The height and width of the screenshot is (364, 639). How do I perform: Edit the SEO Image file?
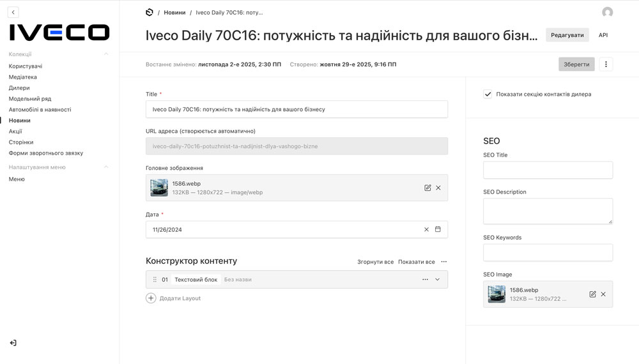[x=592, y=294]
